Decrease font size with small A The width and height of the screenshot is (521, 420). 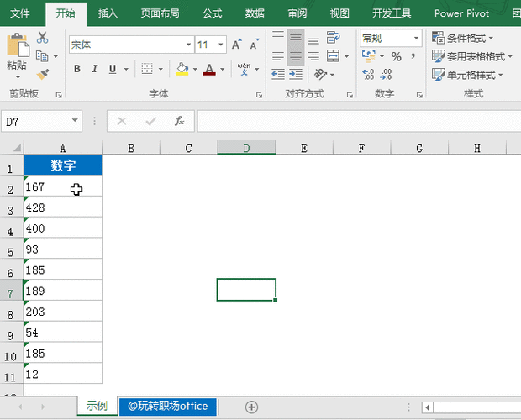[254, 45]
